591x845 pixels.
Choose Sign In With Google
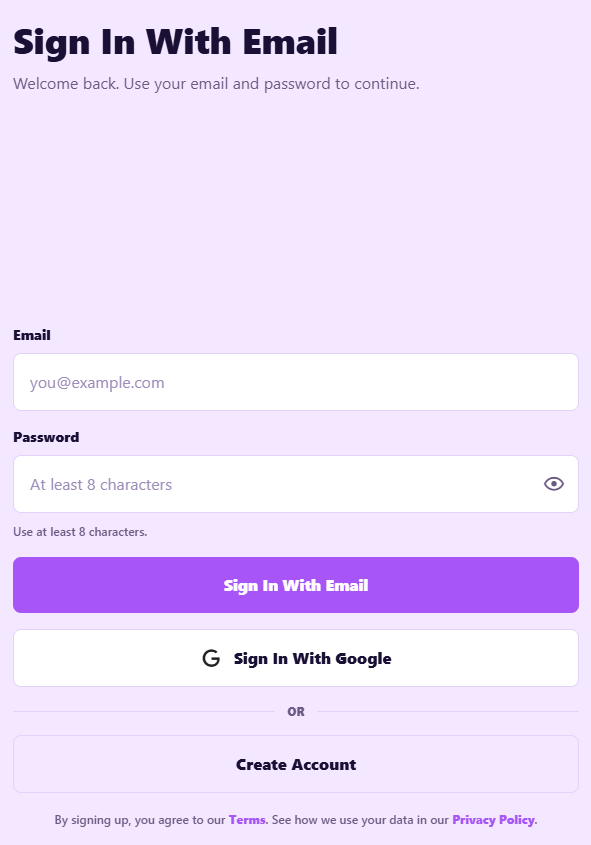[x=296, y=658]
